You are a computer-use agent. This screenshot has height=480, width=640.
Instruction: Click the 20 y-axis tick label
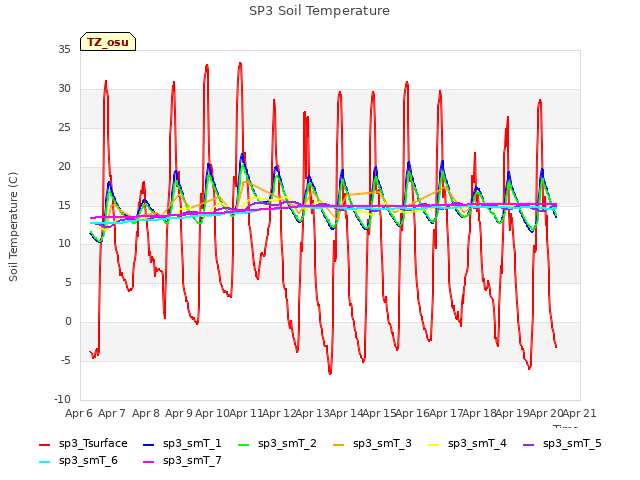click(x=64, y=167)
